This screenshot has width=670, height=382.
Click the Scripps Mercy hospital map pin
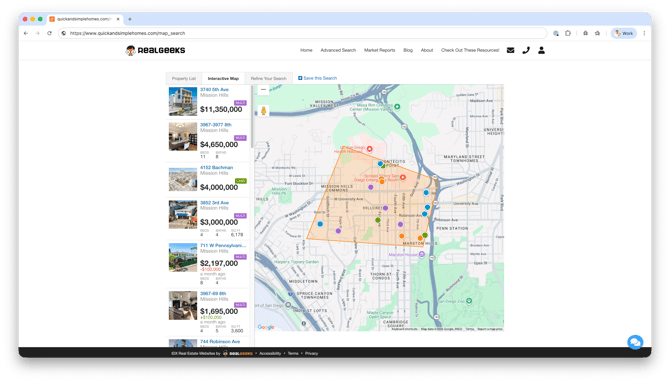click(403, 177)
